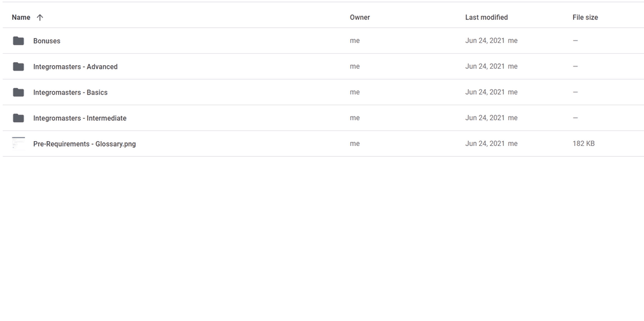Screen dimensions: 644x321
Task: Select the Integromasters - Intermediate folder name
Action: click(x=80, y=118)
